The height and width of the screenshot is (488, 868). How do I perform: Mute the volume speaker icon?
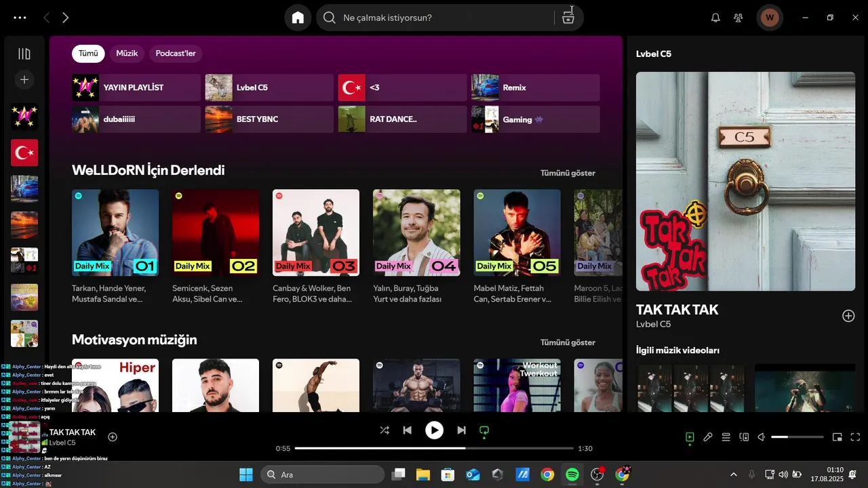pos(762,437)
